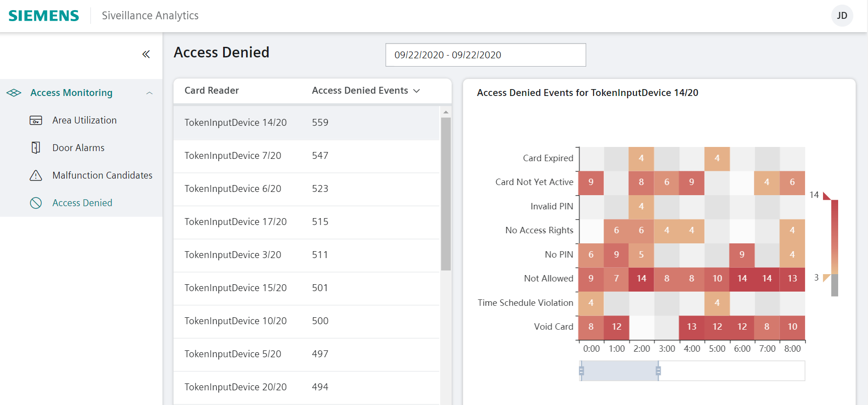Click the upper handle of color legend at 14
This screenshot has width=868, height=405.
pyautogui.click(x=827, y=196)
